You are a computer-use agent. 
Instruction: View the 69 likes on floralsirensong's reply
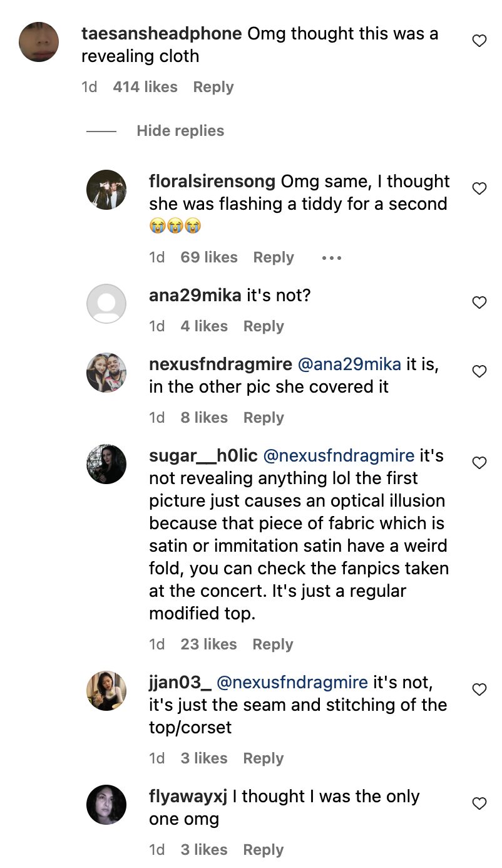pos(209,257)
